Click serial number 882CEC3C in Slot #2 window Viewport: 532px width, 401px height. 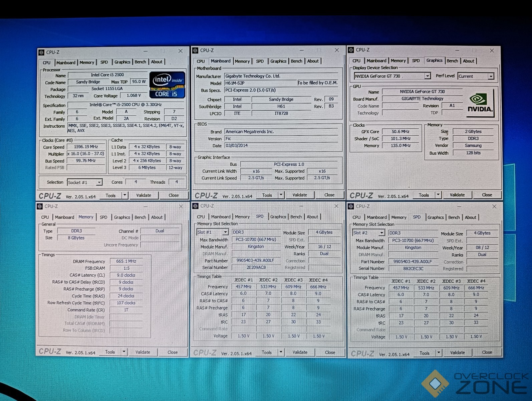point(413,268)
